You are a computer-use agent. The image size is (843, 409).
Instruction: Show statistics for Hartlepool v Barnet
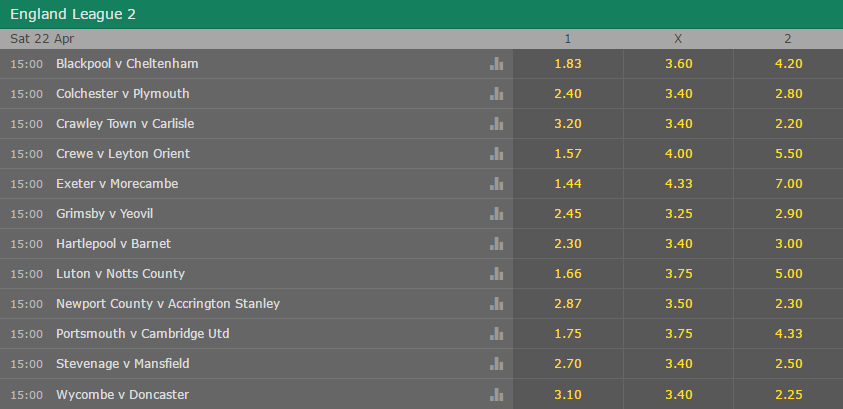click(496, 244)
